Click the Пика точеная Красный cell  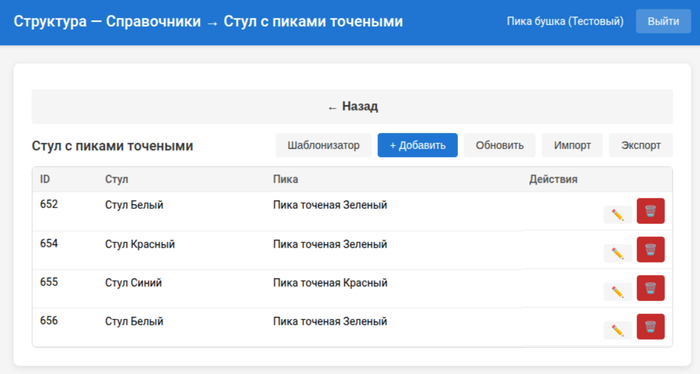330,283
